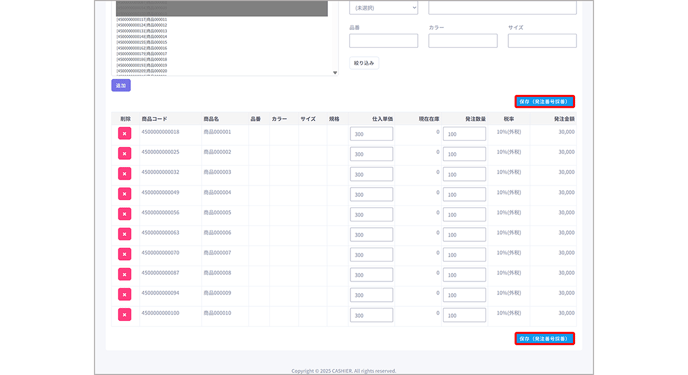Delete the row for 商品000001
Image resolution: width=688 pixels, height=375 pixels.
[x=125, y=133]
